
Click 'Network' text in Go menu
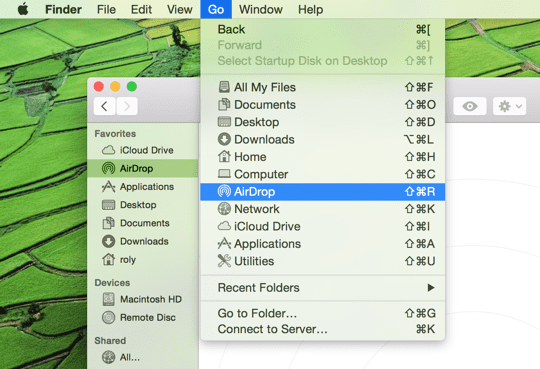pos(257,209)
